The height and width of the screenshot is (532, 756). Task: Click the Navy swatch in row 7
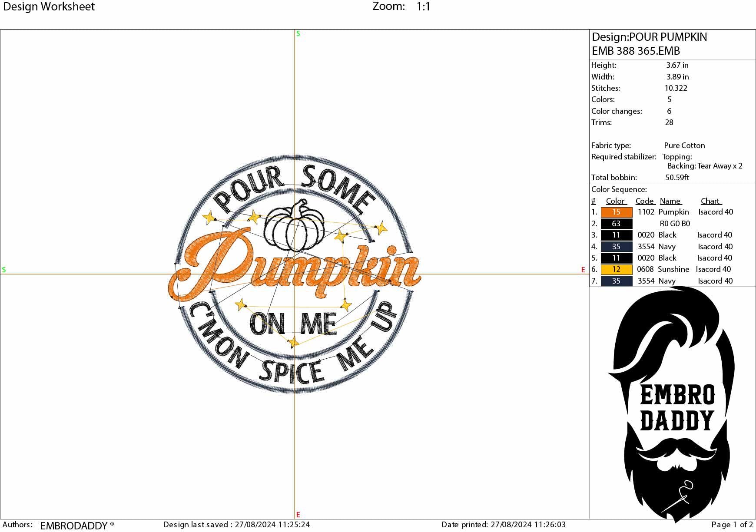pos(616,281)
